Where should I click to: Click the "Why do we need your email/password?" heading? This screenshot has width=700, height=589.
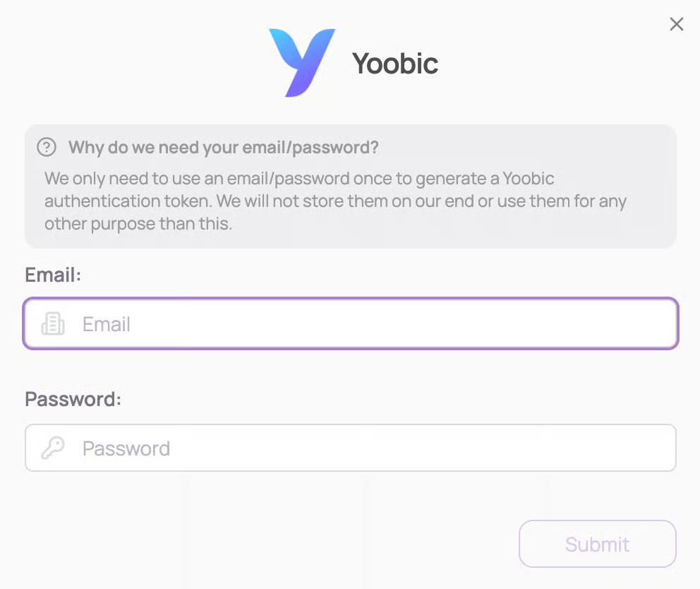point(223,148)
